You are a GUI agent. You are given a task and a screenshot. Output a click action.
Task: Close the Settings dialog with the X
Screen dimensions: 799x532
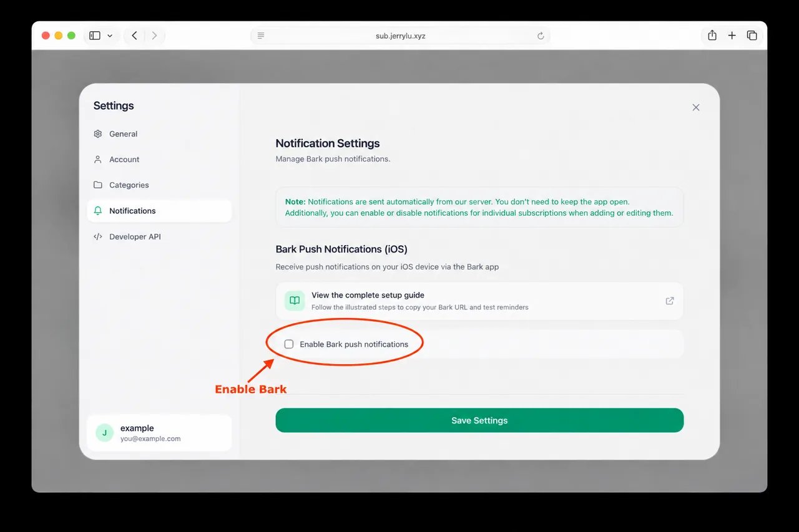(x=696, y=107)
